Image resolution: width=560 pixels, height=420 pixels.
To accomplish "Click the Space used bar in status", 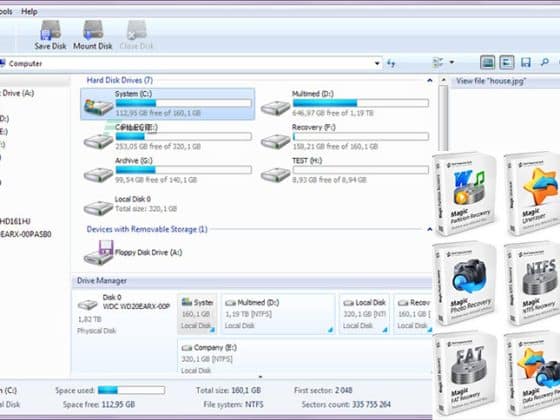I will pos(131,390).
